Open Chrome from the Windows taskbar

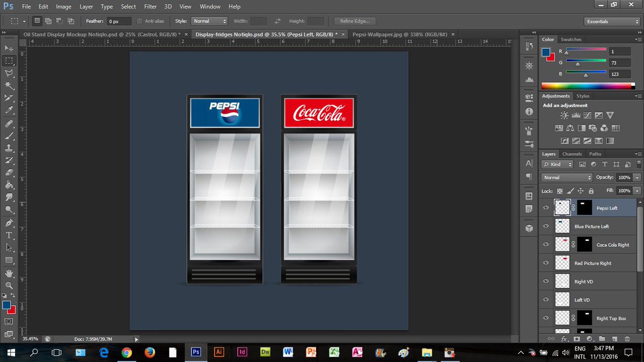(127, 352)
